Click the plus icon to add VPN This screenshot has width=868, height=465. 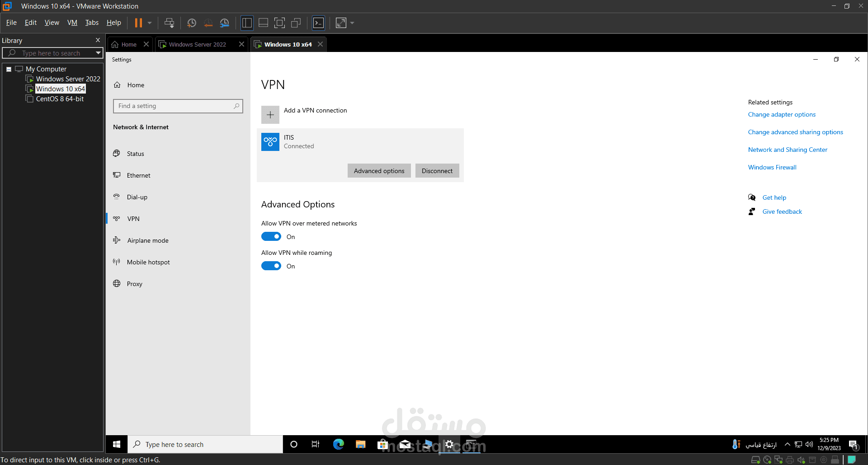pyautogui.click(x=270, y=115)
